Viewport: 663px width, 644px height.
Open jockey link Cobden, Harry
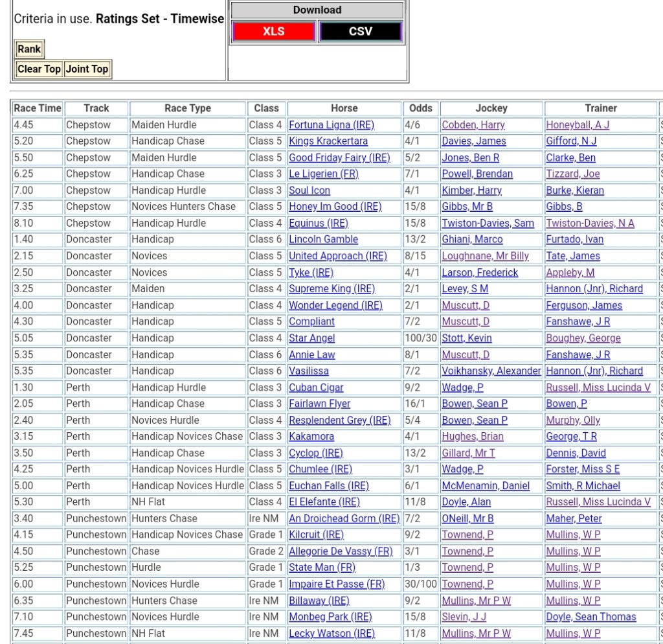point(473,125)
